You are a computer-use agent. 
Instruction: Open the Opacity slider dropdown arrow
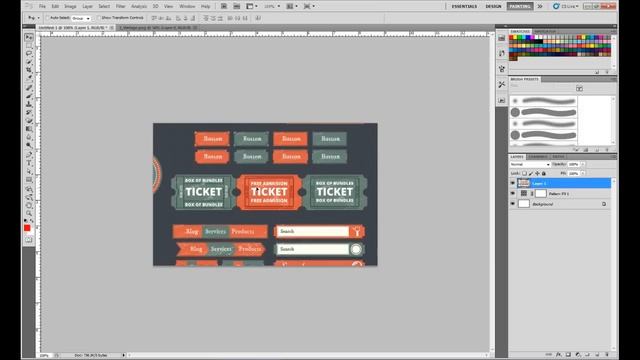pyautogui.click(x=583, y=164)
